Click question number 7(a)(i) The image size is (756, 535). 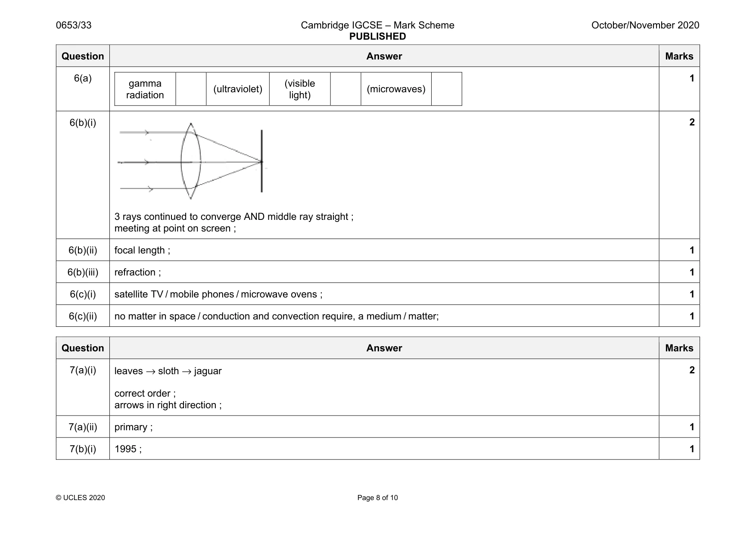[x=83, y=370]
